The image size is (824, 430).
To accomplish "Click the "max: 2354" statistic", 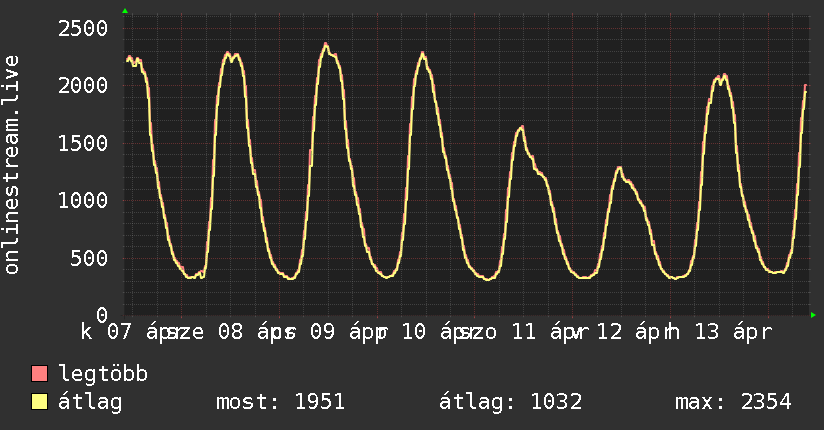I will (x=733, y=403).
